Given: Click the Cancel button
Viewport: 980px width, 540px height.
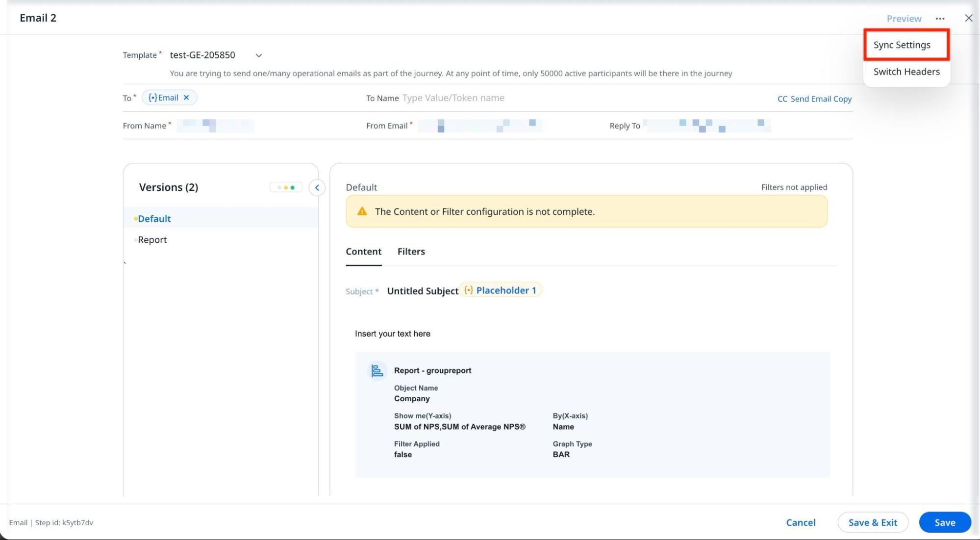Looking at the screenshot, I should click(800, 522).
